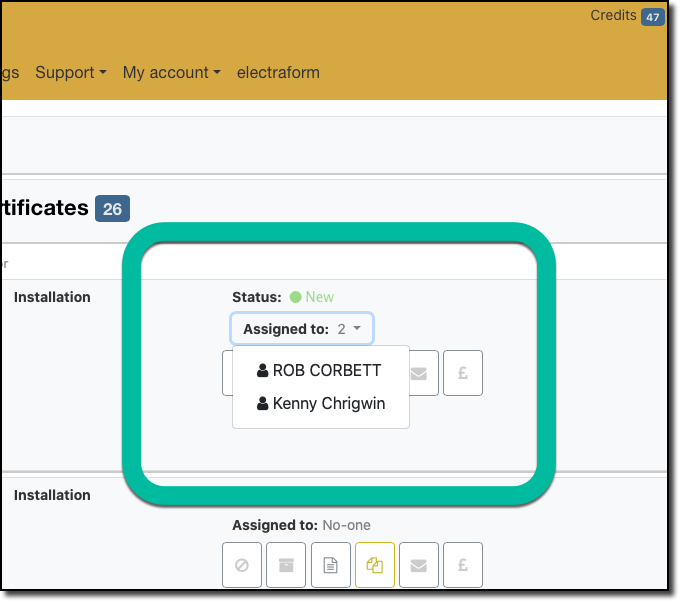Click the Credits 47 badge
The height and width of the screenshot is (601, 679).
point(652,17)
